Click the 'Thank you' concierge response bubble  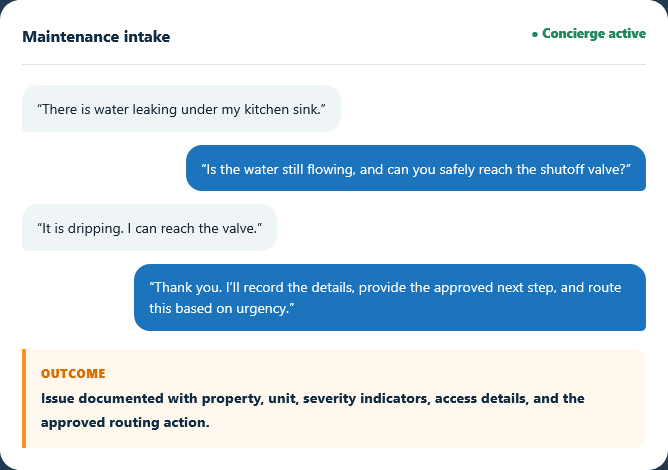[x=390, y=297]
